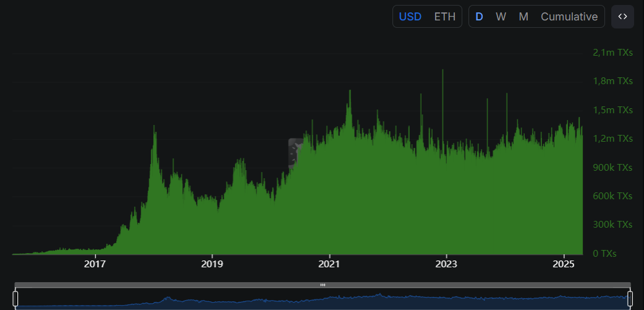Image resolution: width=644 pixels, height=310 pixels.
Task: Click the 0 TXs axis label
Action: (x=604, y=253)
